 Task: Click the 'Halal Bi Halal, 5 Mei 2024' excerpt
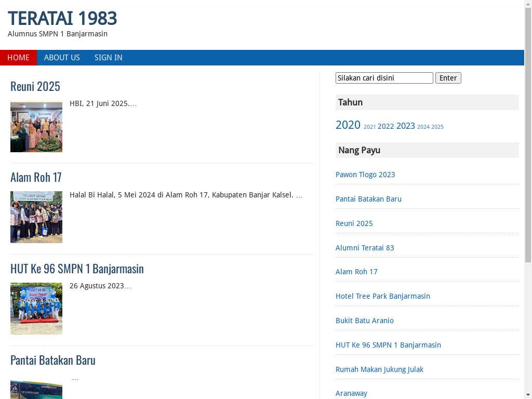[185, 195]
